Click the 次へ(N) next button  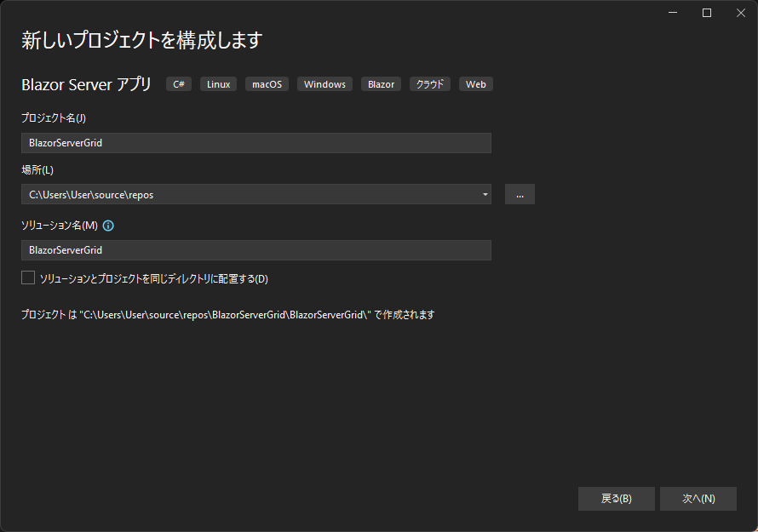tap(698, 499)
